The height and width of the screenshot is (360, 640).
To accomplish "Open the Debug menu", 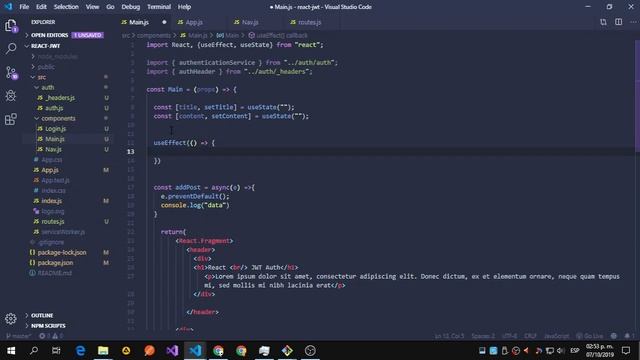I will [131, 7].
